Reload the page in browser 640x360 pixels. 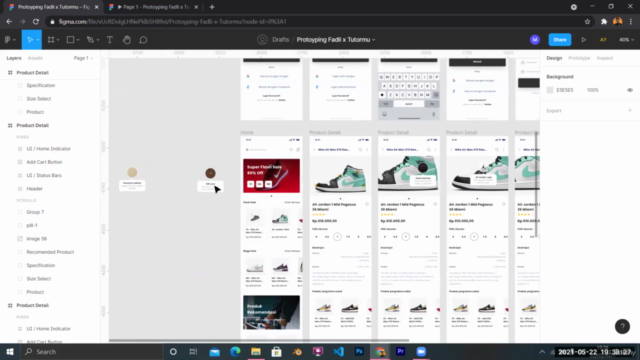pos(36,22)
